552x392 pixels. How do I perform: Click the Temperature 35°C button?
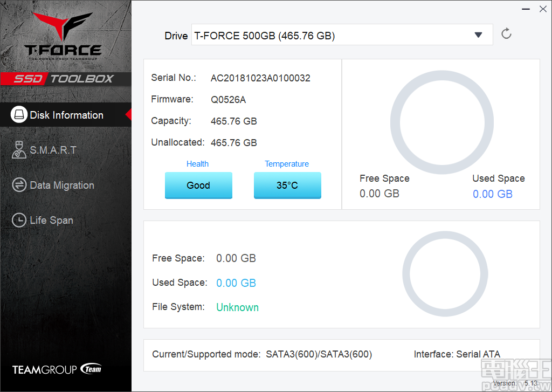point(287,185)
